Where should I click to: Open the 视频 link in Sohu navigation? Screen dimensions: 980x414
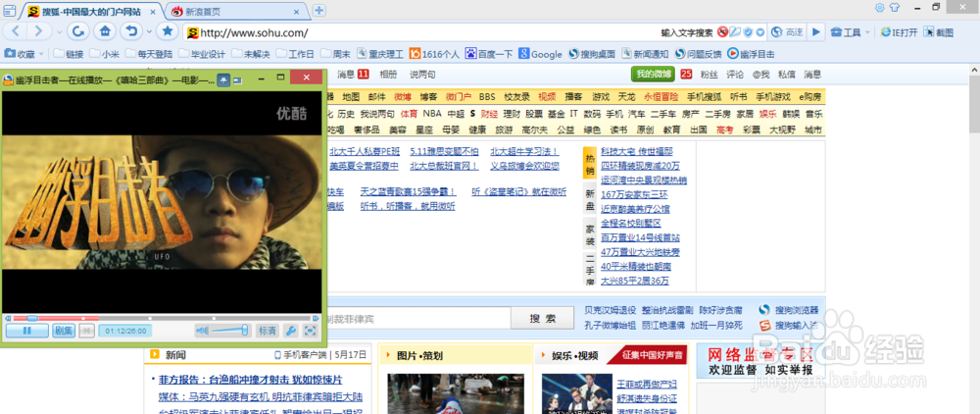547,97
